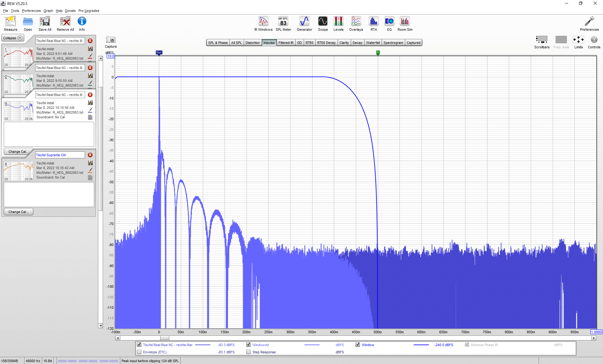Launch the SPL Meter
The height and width of the screenshot is (364, 603).
283,24
